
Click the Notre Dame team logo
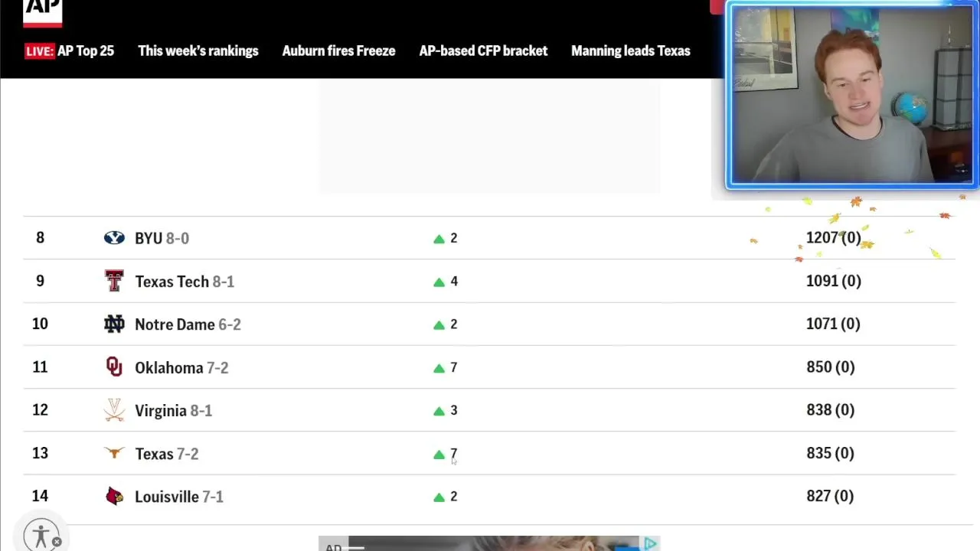114,324
